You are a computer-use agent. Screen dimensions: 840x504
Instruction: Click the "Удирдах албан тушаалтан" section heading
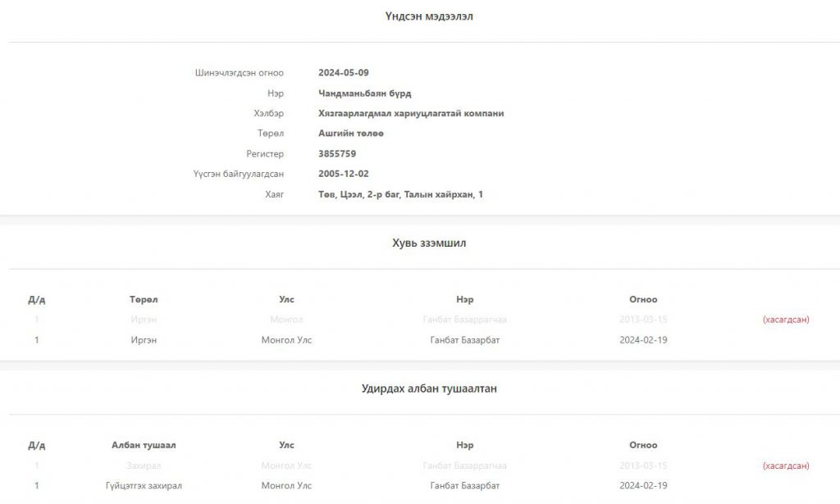coord(428,389)
